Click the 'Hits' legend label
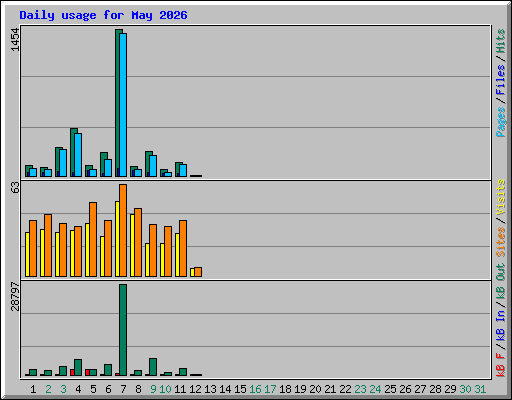Viewport: 512px width, 400px height. [x=501, y=41]
